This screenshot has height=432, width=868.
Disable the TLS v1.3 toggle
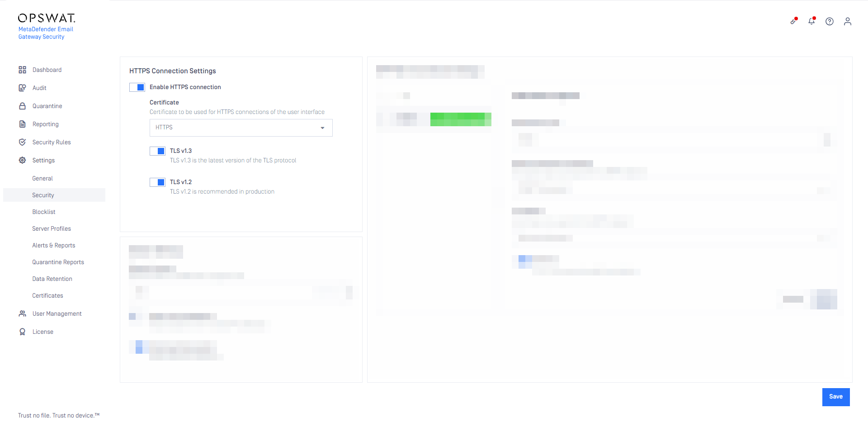tap(157, 151)
